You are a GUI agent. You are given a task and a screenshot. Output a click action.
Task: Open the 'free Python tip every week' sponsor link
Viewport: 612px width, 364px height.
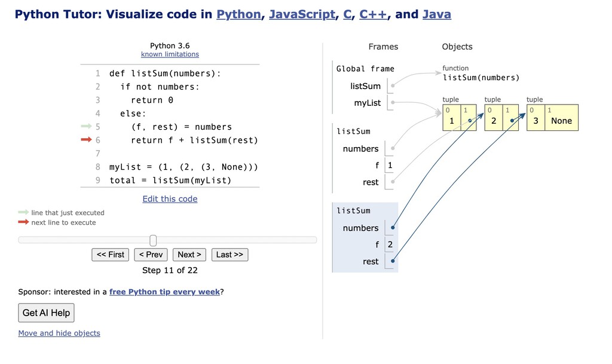[x=164, y=292]
